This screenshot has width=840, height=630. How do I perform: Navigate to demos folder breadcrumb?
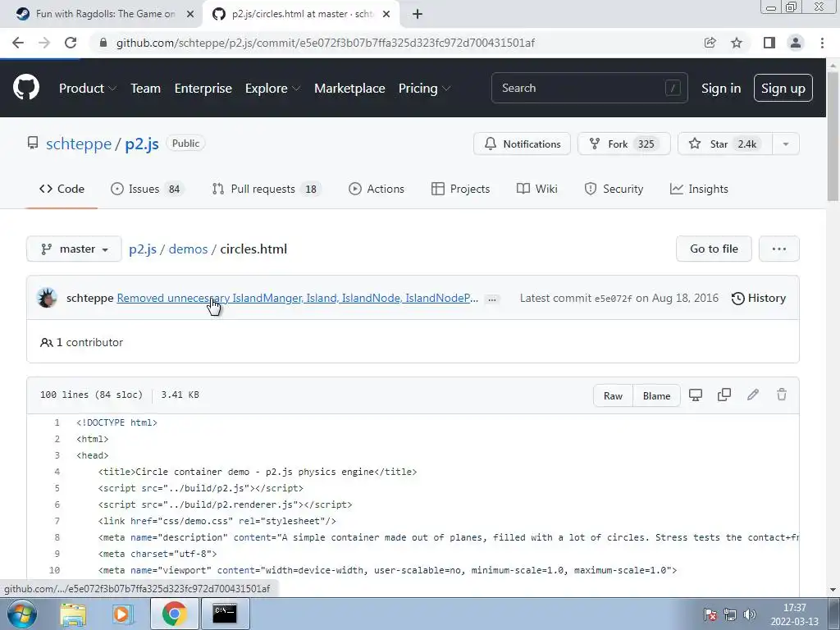coord(188,249)
